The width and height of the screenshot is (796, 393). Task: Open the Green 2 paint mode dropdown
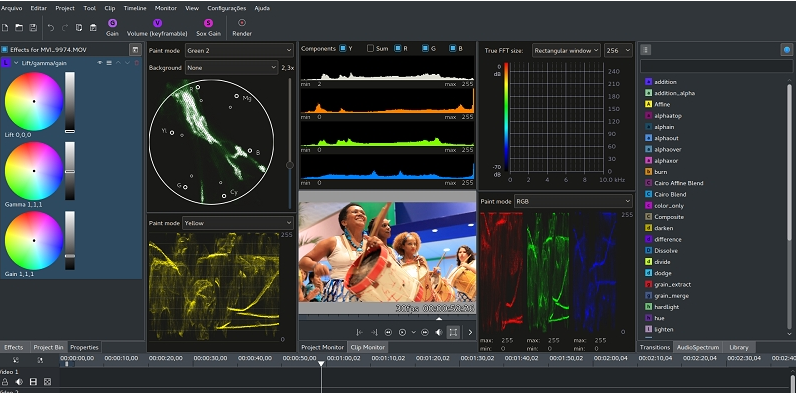(239, 50)
